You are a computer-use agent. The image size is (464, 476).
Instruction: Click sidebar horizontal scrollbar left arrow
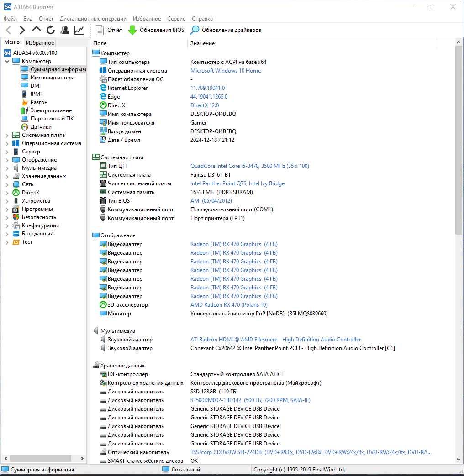(6, 458)
